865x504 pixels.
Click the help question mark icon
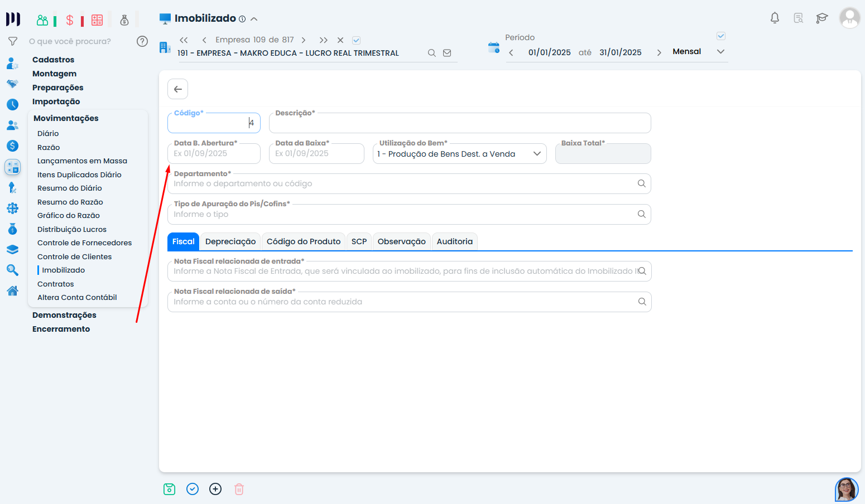click(142, 41)
